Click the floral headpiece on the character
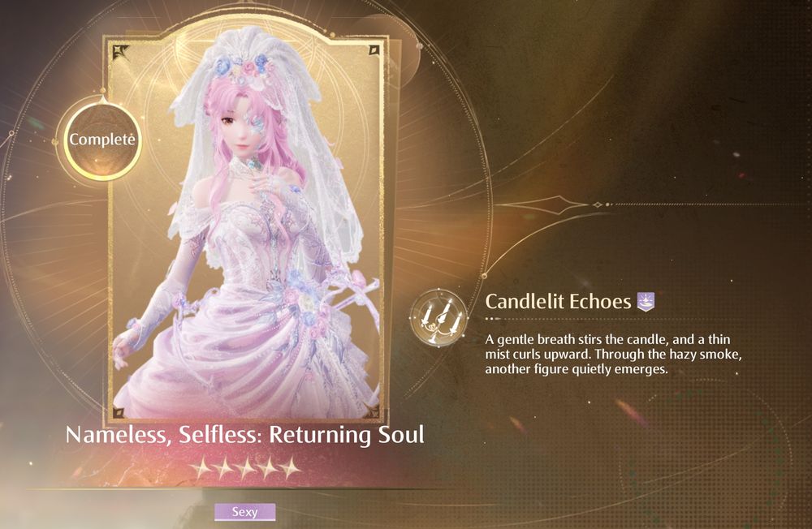The width and height of the screenshot is (812, 529). coord(245,69)
